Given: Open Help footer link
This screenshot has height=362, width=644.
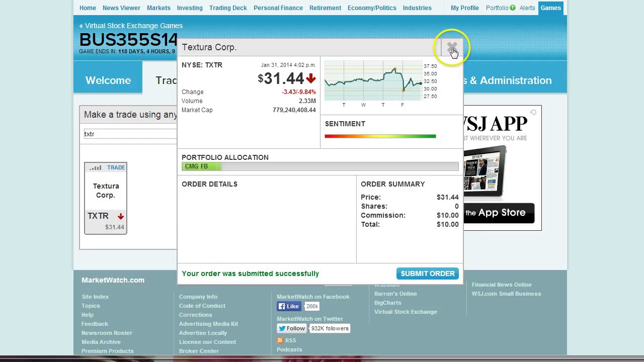Looking at the screenshot, I should tap(88, 315).
